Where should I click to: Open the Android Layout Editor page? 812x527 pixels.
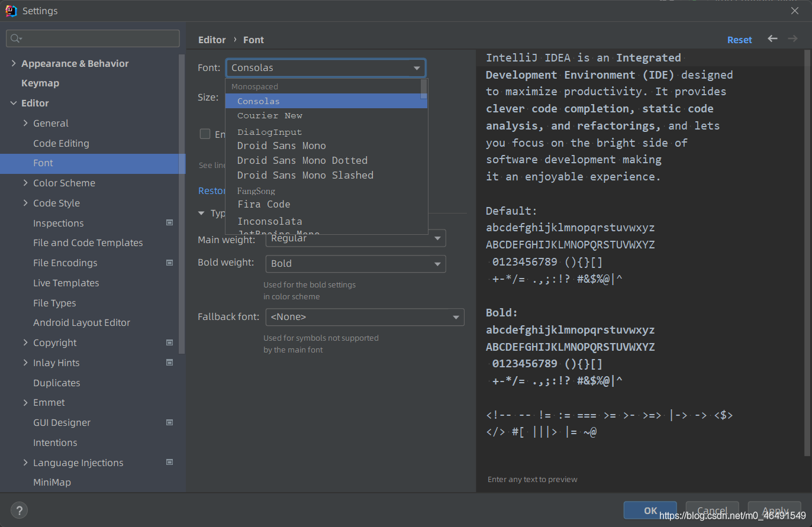click(82, 322)
